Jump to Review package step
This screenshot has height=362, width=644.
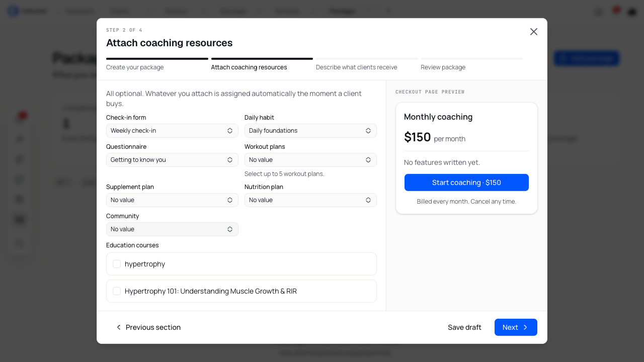coord(471,65)
